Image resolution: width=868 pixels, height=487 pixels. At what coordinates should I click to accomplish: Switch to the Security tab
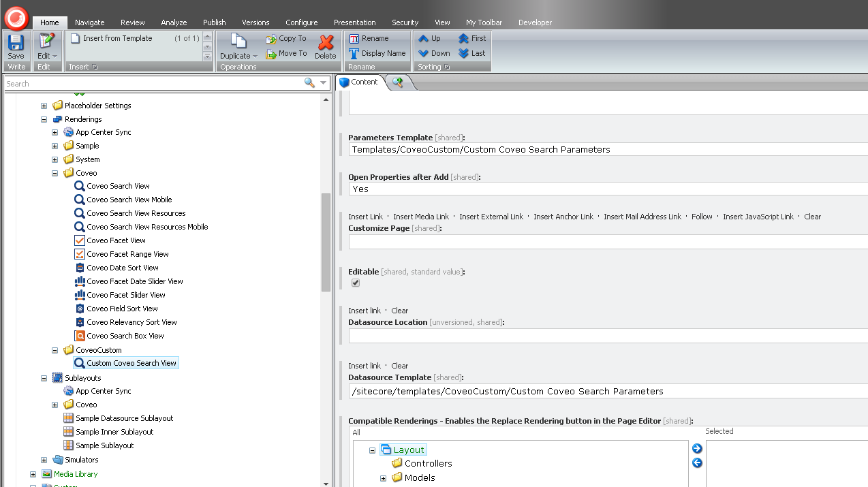pos(405,22)
